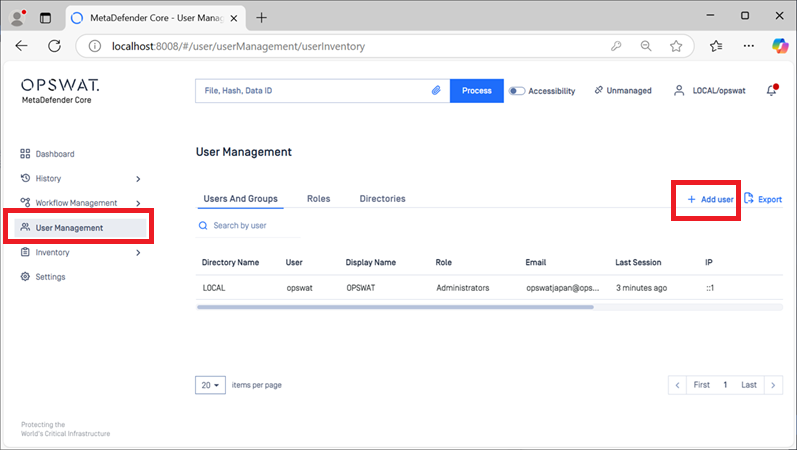797x450 pixels.
Task: Click the paperclip attach file icon
Action: 436,91
